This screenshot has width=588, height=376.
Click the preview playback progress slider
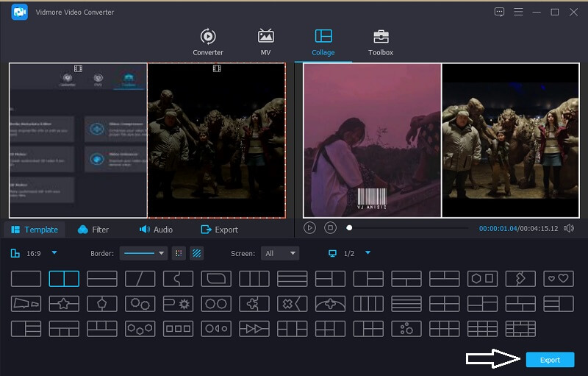point(408,228)
